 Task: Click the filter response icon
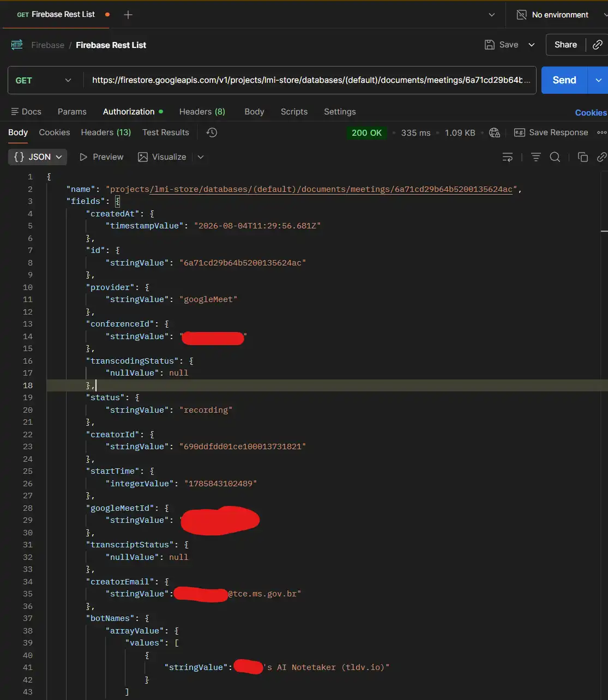tap(536, 157)
